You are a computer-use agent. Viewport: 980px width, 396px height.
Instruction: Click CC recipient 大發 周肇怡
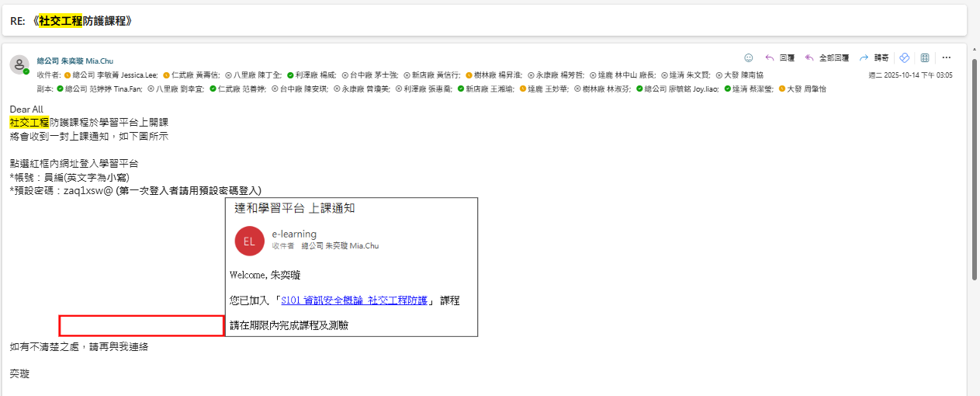(x=806, y=89)
